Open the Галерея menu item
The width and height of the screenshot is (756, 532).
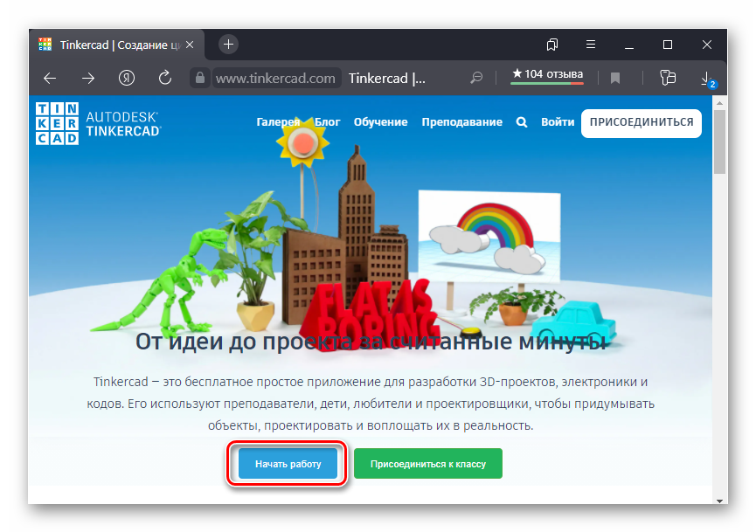coord(278,122)
